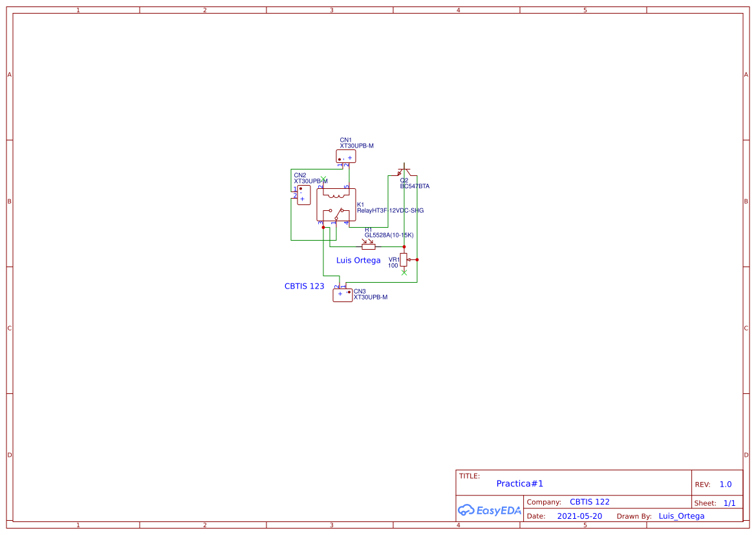756x535 pixels.
Task: Select the CN2 XT30UPB-M connector symbol
Action: (304, 196)
